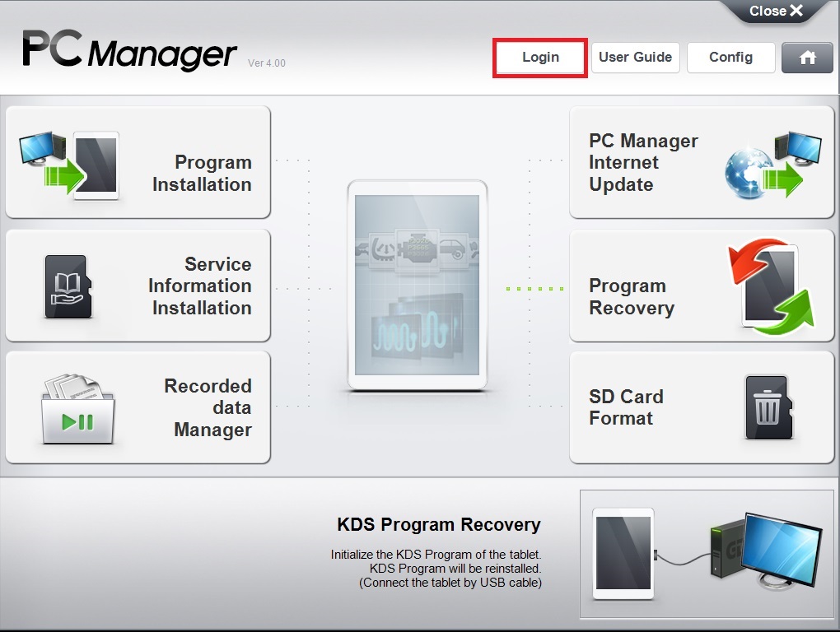840x632 pixels.
Task: Click the central tablet illustration
Action: 418,286
